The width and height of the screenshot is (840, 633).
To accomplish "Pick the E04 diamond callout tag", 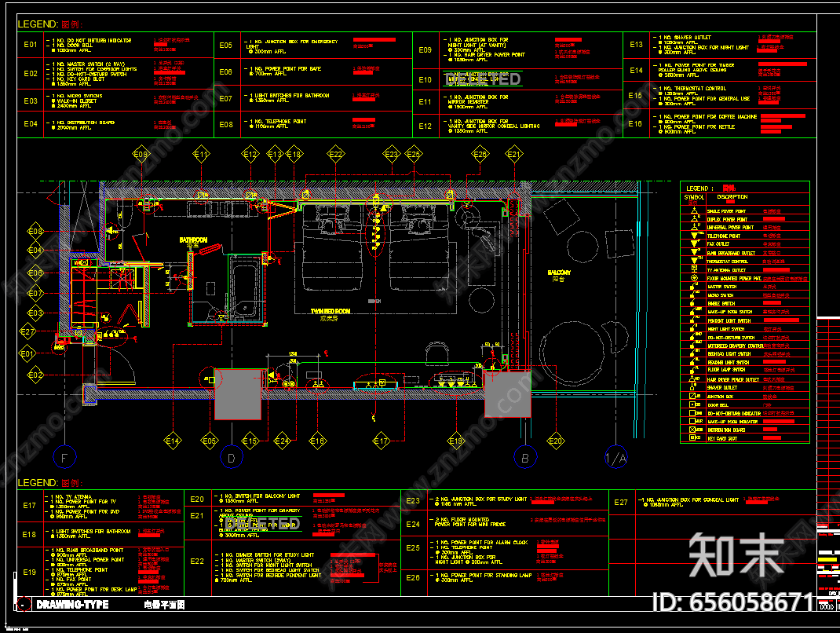I will 35,250.
